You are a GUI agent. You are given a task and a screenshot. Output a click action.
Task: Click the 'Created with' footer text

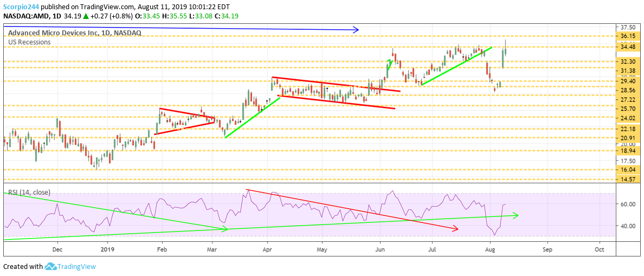[23, 267]
